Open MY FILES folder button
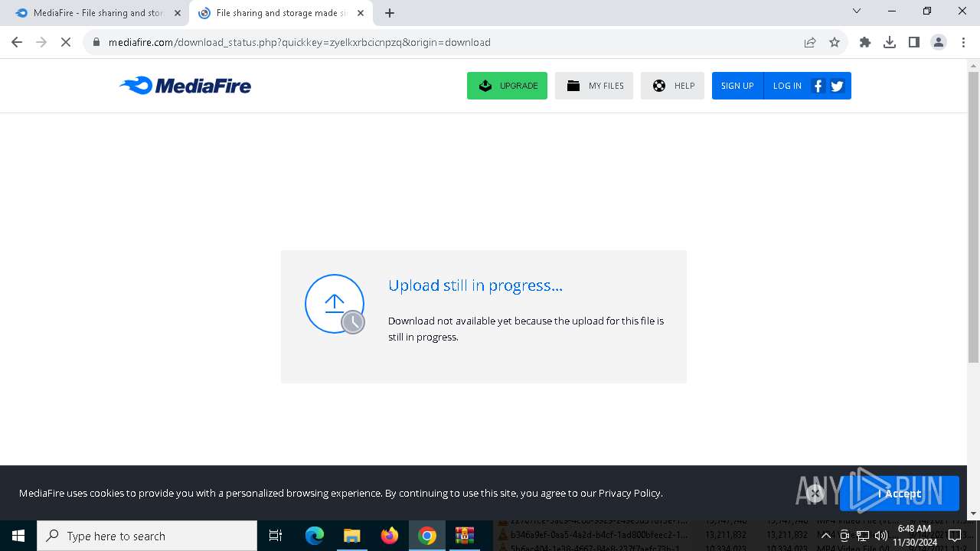The image size is (980, 551). [x=594, y=86]
